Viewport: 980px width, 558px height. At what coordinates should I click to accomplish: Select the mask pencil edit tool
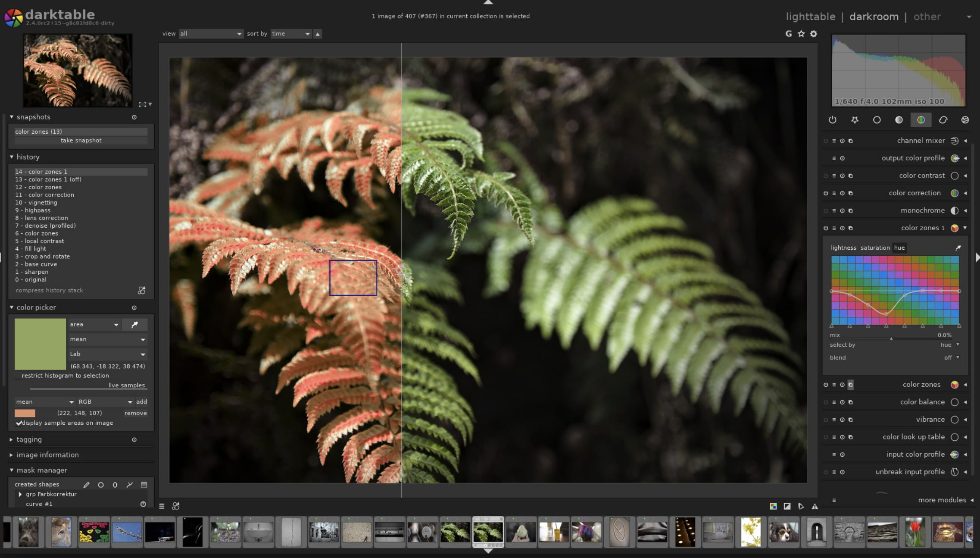[x=86, y=485]
